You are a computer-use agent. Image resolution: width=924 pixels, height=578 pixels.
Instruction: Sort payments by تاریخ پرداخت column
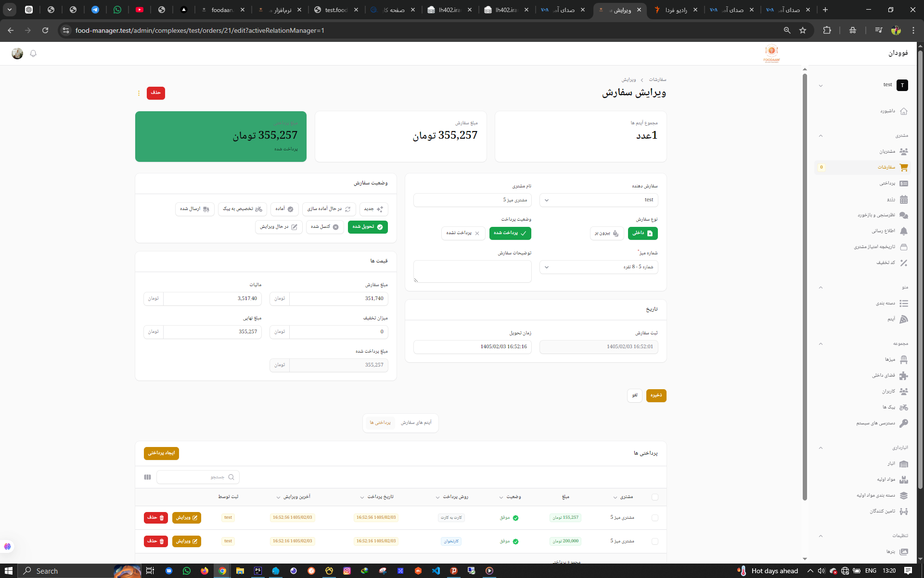coord(377,497)
